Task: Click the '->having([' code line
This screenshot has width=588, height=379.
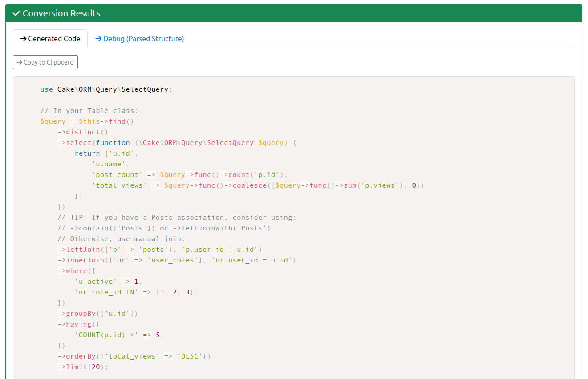Action: [79, 324]
